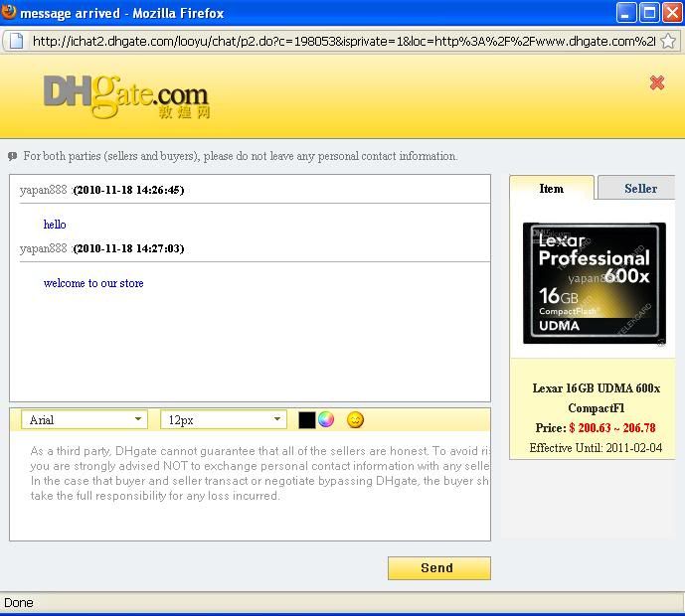The width and height of the screenshot is (685, 616).
Task: Click the color wheel icon
Action: coord(326,419)
